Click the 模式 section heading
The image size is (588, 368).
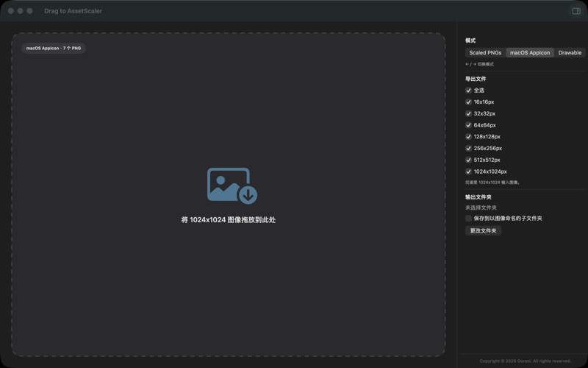coord(470,40)
